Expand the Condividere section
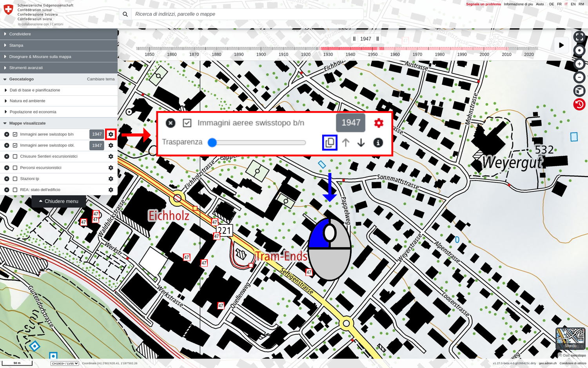 20,34
